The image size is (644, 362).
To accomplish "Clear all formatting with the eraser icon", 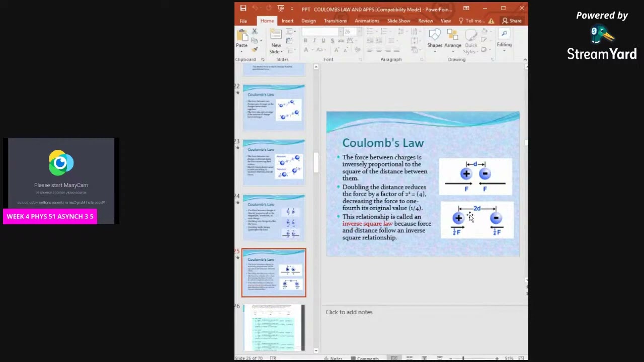I will (358, 50).
